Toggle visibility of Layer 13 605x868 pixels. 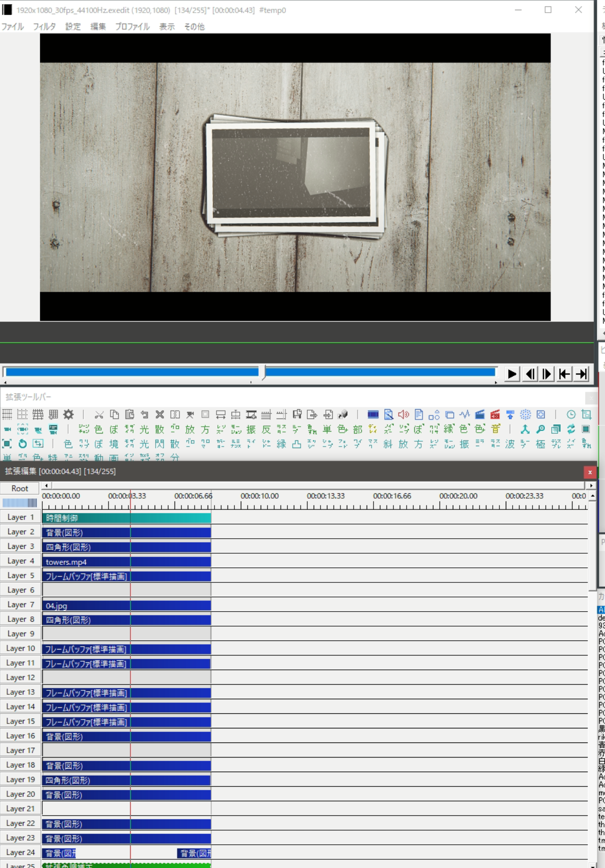pos(20,692)
